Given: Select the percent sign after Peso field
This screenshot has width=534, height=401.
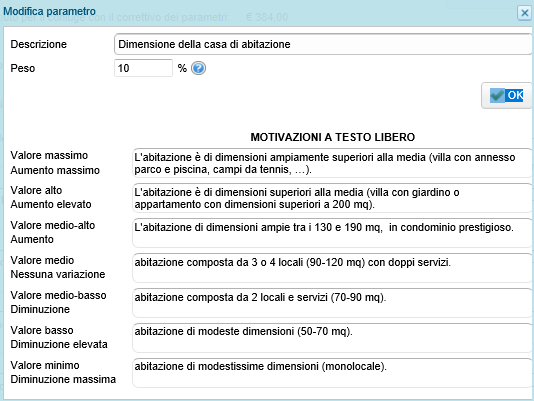Looking at the screenshot, I should click(x=182, y=68).
